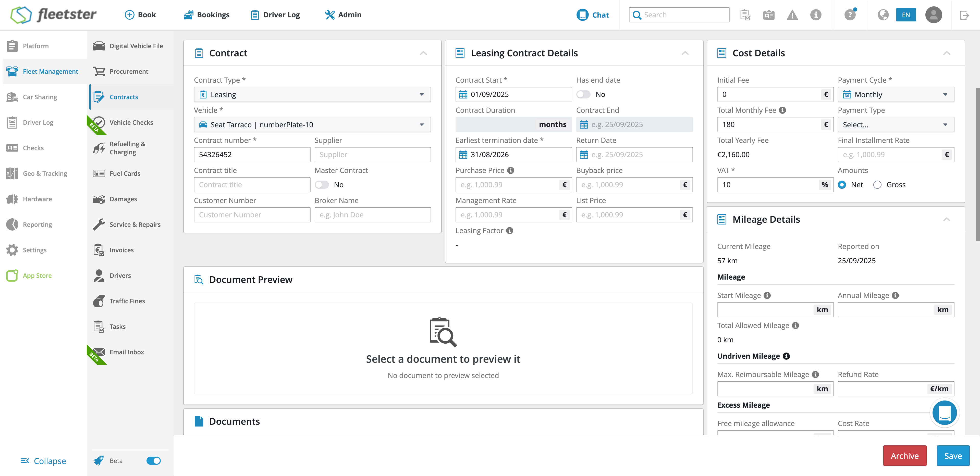Click the globe language icon
980x476 pixels.
click(x=883, y=15)
